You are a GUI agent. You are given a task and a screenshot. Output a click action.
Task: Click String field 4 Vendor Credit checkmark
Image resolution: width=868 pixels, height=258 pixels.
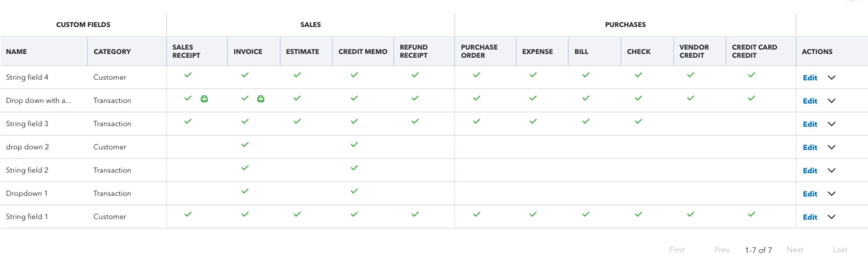(690, 75)
